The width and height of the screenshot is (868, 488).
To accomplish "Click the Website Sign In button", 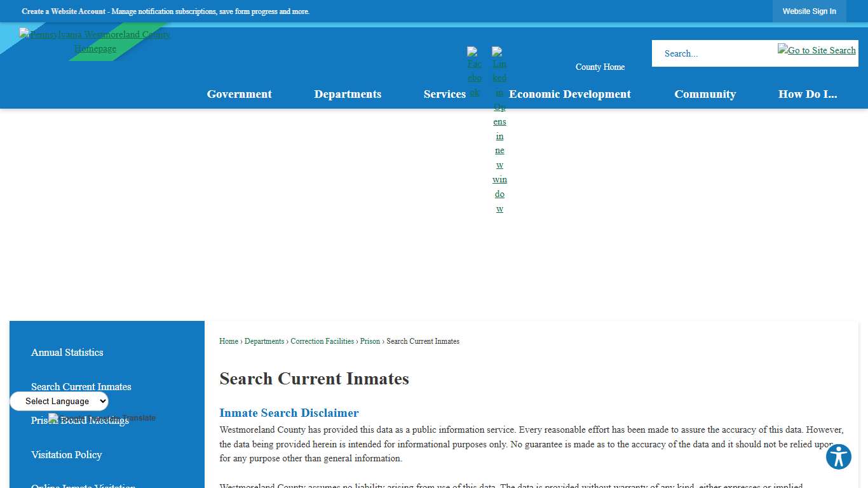I will coord(809,11).
